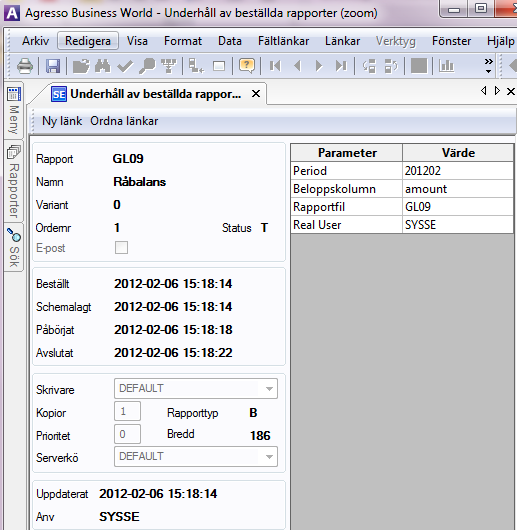
Task: Go to the first record
Action: tap(275, 66)
